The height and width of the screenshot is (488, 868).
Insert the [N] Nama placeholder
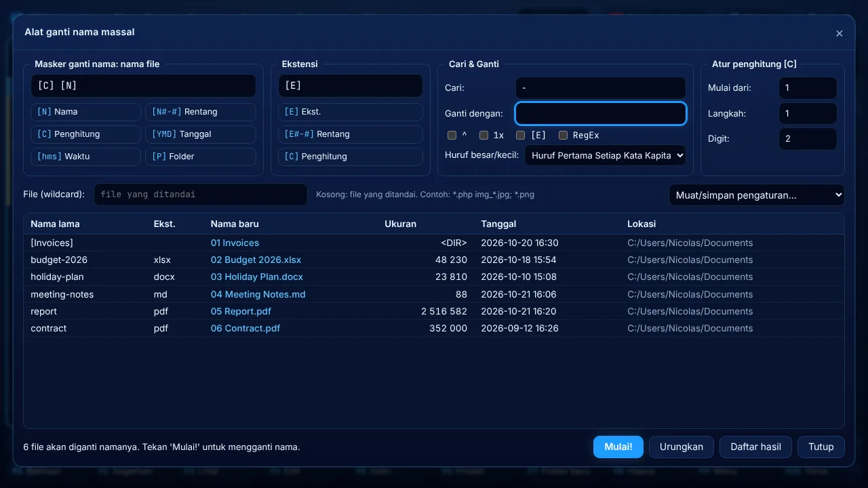click(x=85, y=112)
